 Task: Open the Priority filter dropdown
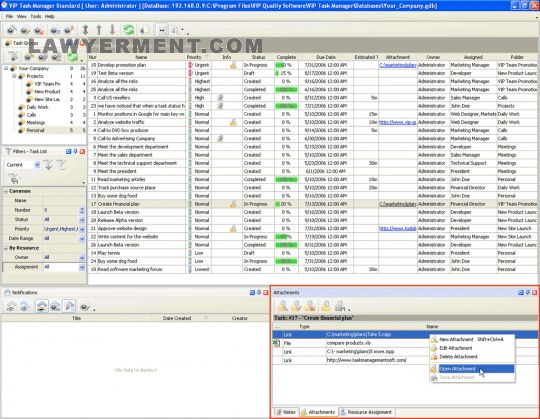click(x=82, y=229)
